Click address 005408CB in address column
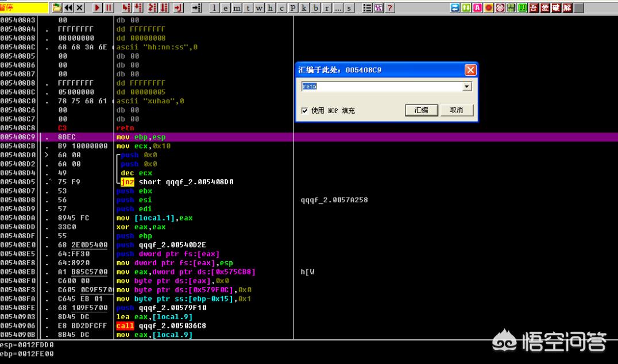This screenshot has height=364, width=618. pos(18,146)
